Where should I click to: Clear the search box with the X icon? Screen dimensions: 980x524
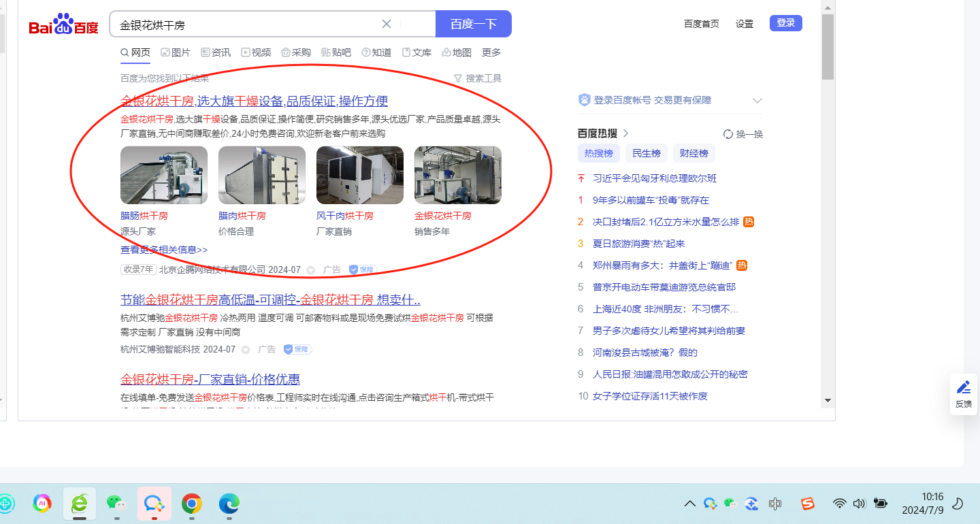coord(387,24)
